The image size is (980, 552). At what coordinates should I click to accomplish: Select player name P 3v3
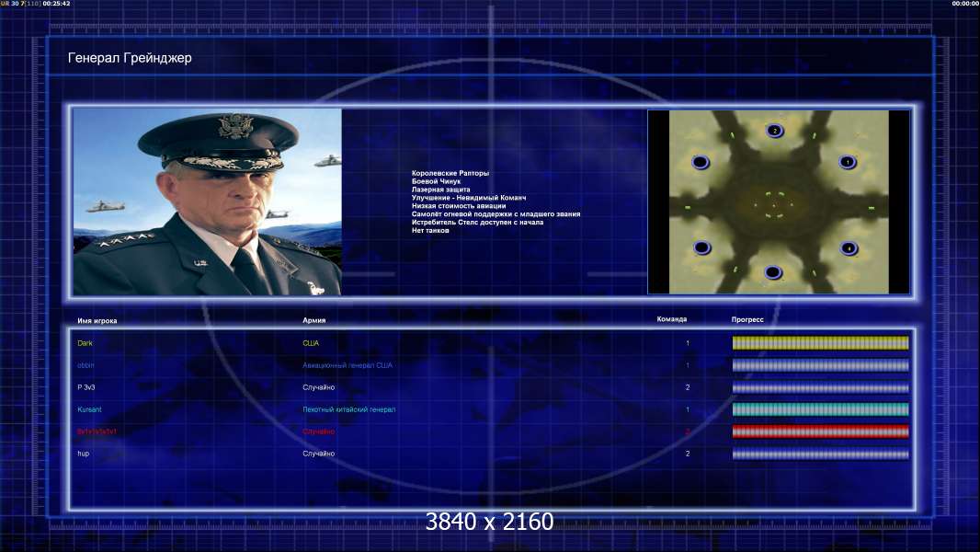click(86, 387)
